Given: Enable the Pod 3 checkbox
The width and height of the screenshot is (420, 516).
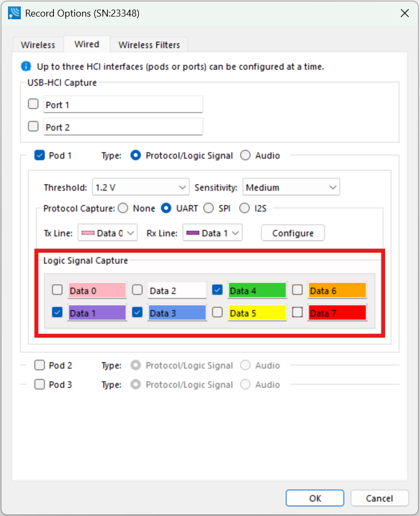Looking at the screenshot, I should [39, 384].
